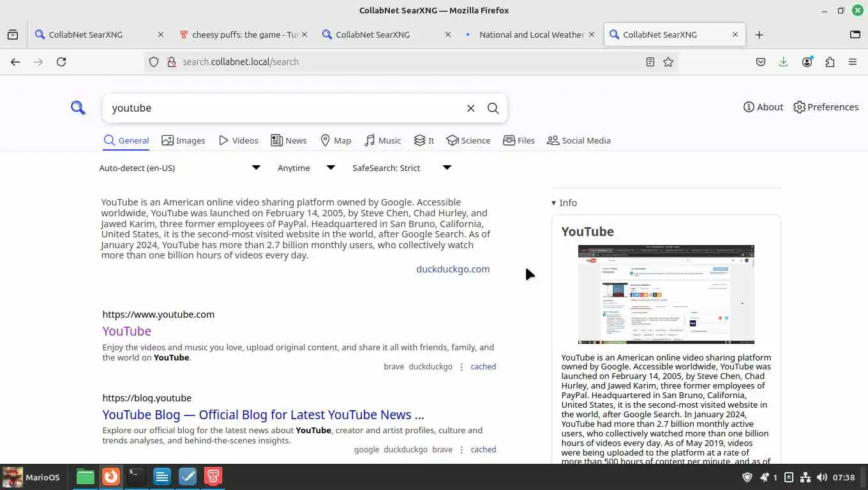Open volume control in tray
The width and height of the screenshot is (868, 490).
point(821,477)
